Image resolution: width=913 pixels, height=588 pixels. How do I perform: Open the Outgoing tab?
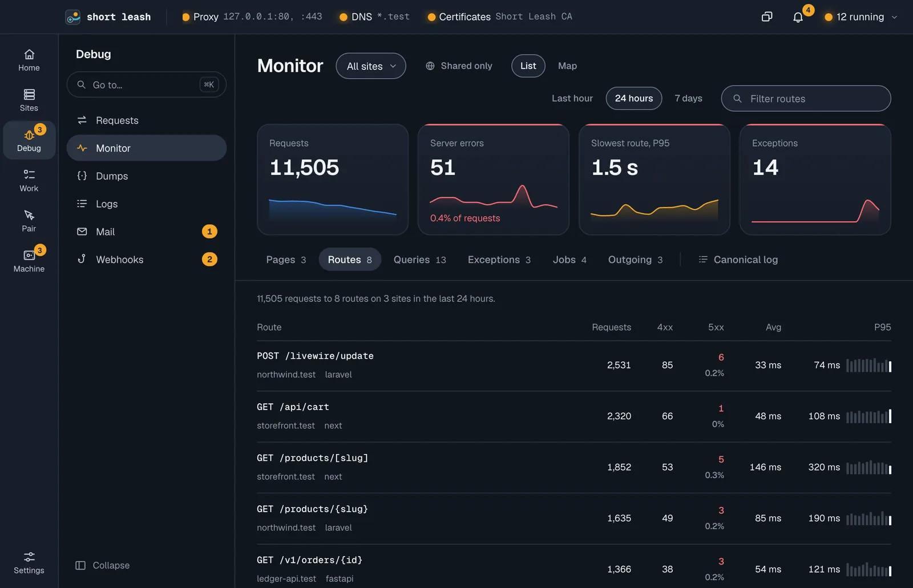coord(636,259)
